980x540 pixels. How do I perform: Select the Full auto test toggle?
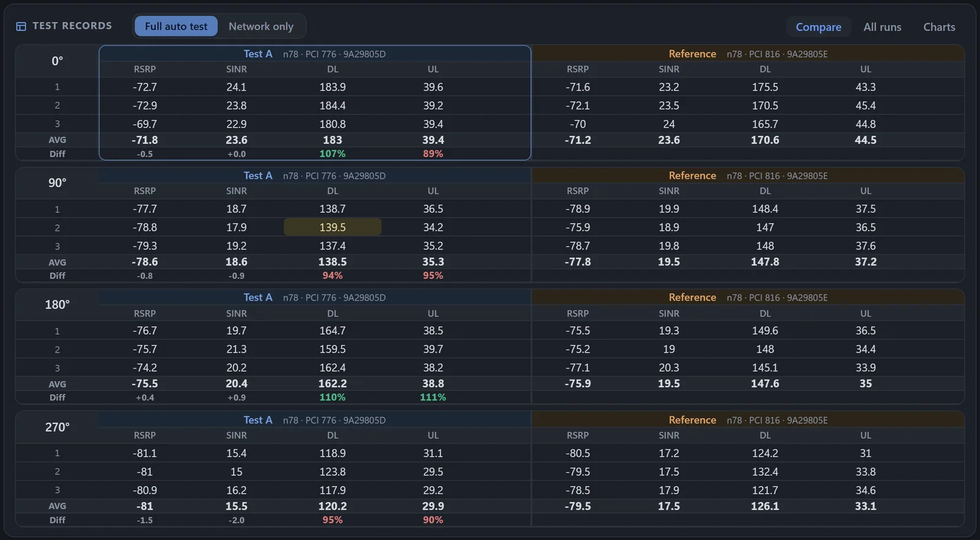tap(176, 26)
